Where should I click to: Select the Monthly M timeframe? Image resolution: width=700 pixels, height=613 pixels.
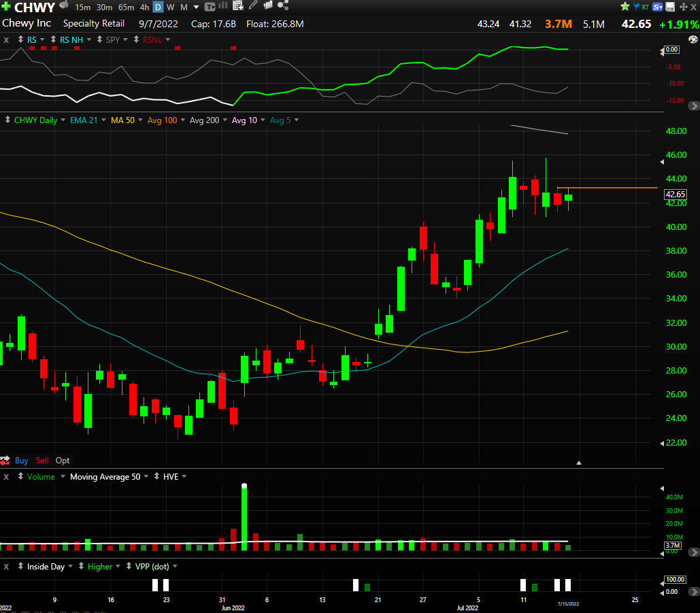[x=184, y=7]
